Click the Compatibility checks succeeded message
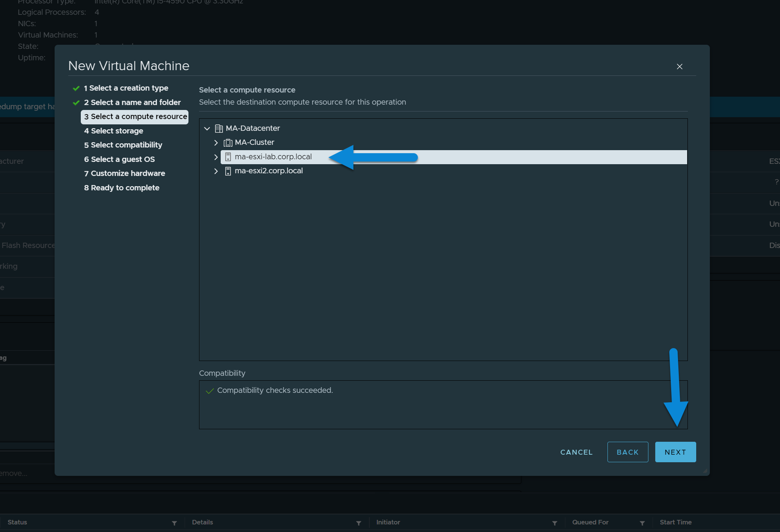 pos(275,390)
